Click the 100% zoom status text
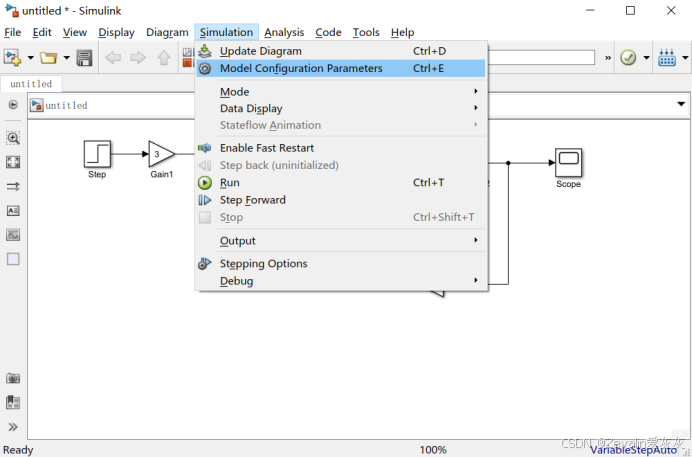 [433, 450]
